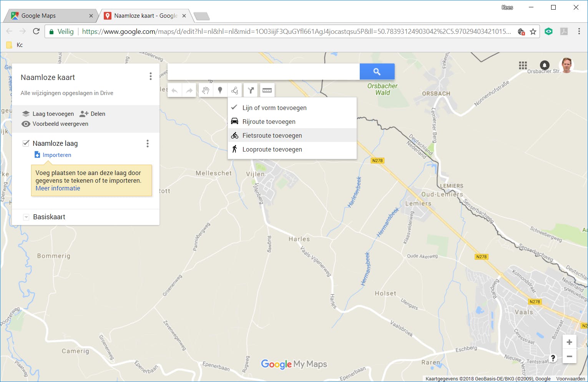
Task: Open the Kc bookmarks folder
Action: 15,45
